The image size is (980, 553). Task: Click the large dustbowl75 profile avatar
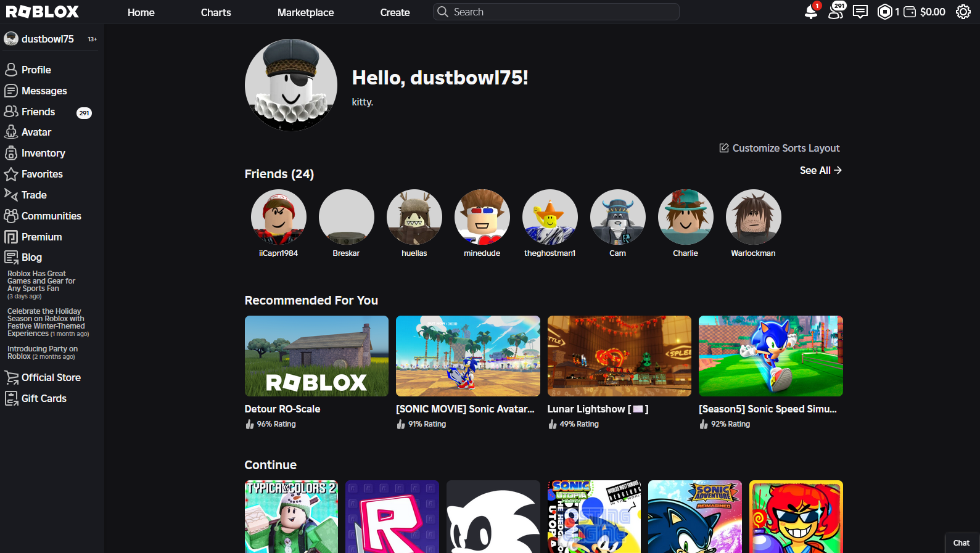coord(291,85)
